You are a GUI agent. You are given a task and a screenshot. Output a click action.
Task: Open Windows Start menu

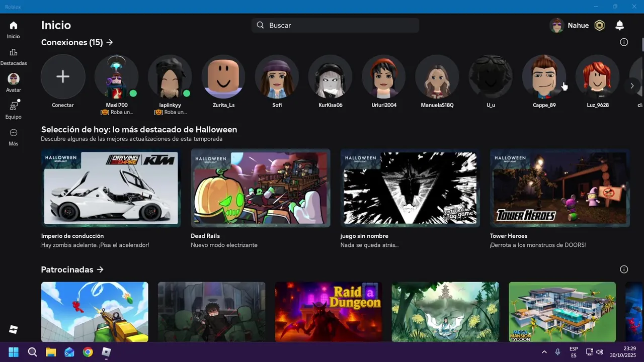pyautogui.click(x=14, y=352)
